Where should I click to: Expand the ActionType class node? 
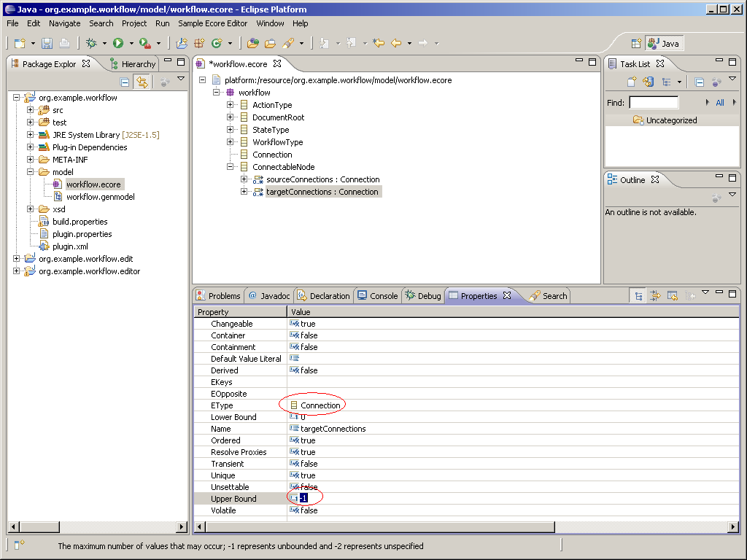[x=231, y=105]
